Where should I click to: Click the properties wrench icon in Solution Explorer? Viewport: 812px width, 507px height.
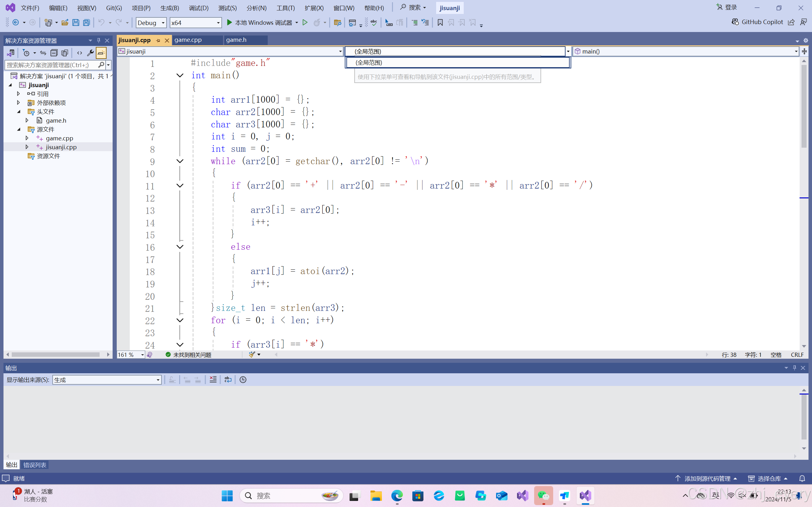pyautogui.click(x=90, y=53)
